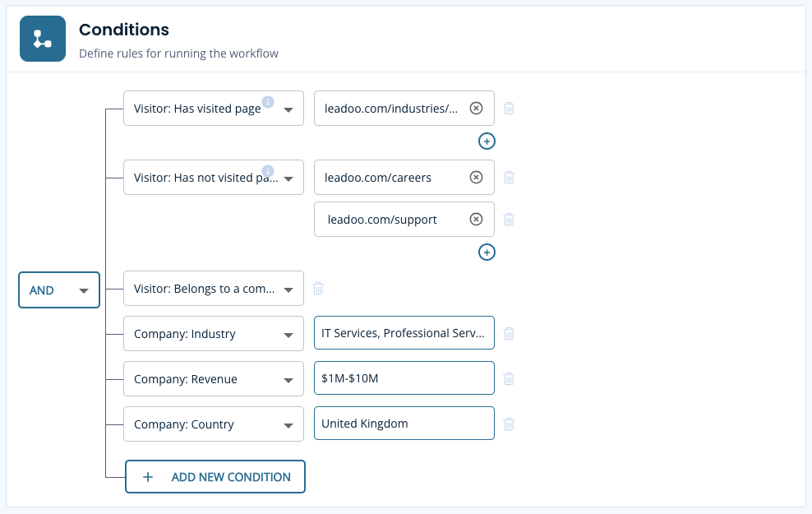Delete the "Company: Revenue" condition
This screenshot has width=812, height=514.
point(509,378)
